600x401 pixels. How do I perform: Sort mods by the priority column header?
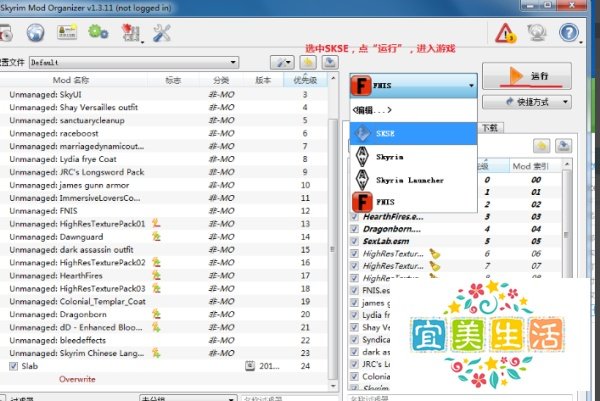click(305, 80)
